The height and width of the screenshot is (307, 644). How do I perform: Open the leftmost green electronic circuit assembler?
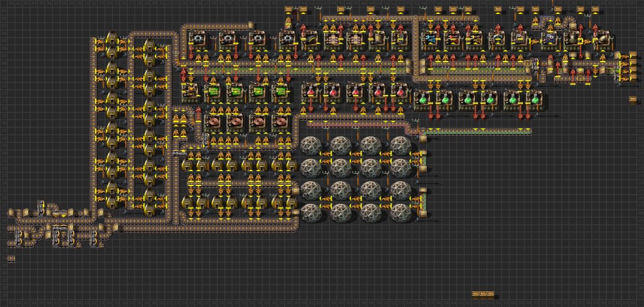(x=213, y=92)
